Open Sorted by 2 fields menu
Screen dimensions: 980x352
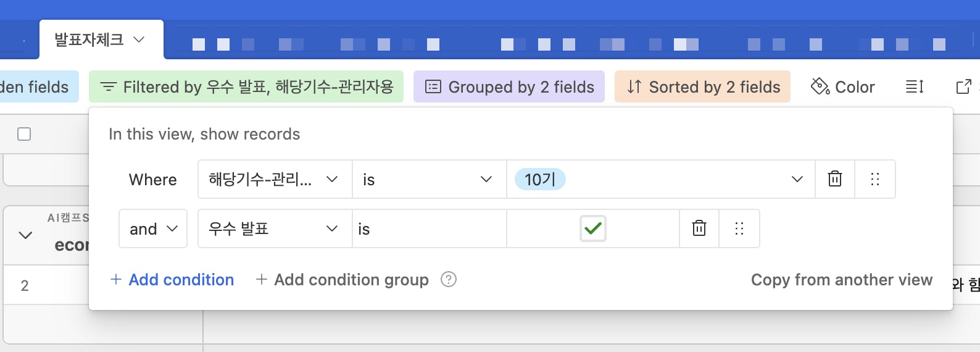[x=702, y=87]
